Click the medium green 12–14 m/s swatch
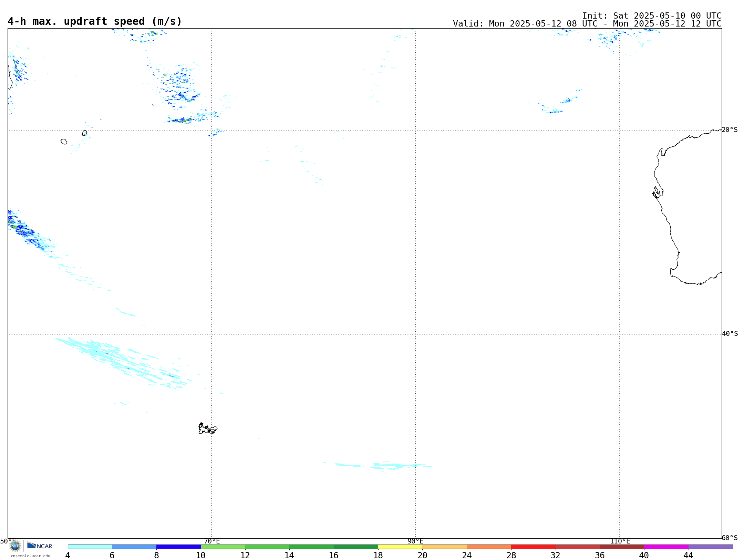Screen dimensions: 744x560 pyautogui.click(x=267, y=547)
